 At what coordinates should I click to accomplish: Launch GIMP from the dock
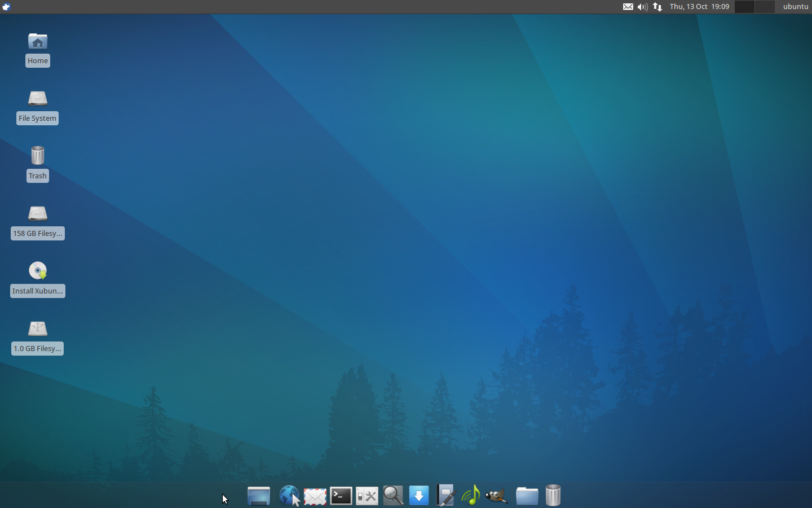(x=497, y=496)
